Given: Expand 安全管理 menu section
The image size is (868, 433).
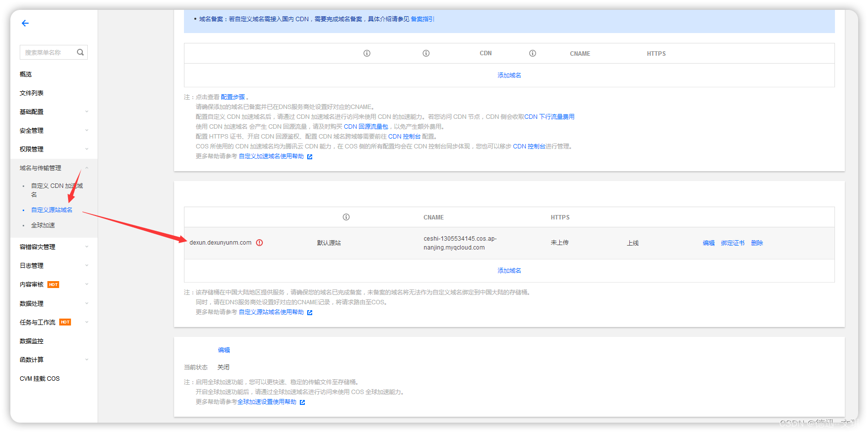Looking at the screenshot, I should pos(54,131).
